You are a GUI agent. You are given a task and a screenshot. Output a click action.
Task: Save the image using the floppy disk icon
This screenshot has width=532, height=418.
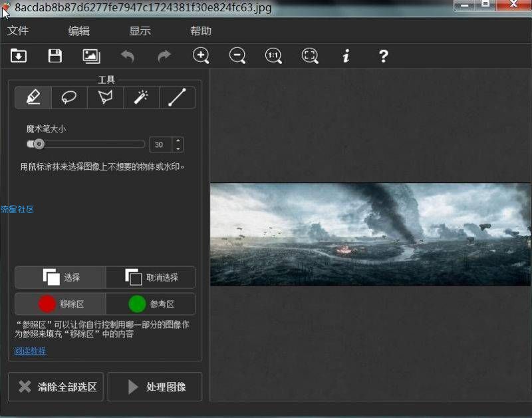tap(55, 56)
